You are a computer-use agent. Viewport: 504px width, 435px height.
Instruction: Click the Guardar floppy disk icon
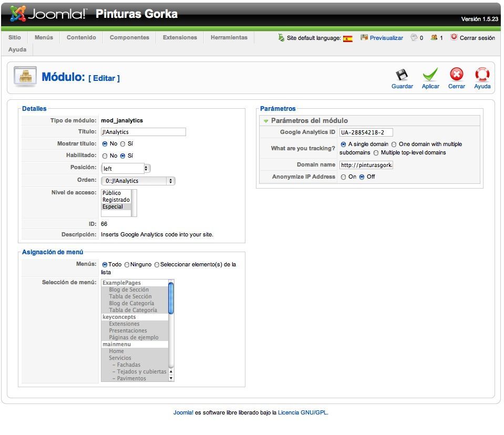(402, 75)
